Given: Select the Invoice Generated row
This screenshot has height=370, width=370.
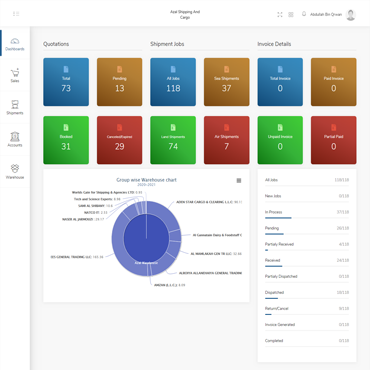Looking at the screenshot, I should coord(307,325).
